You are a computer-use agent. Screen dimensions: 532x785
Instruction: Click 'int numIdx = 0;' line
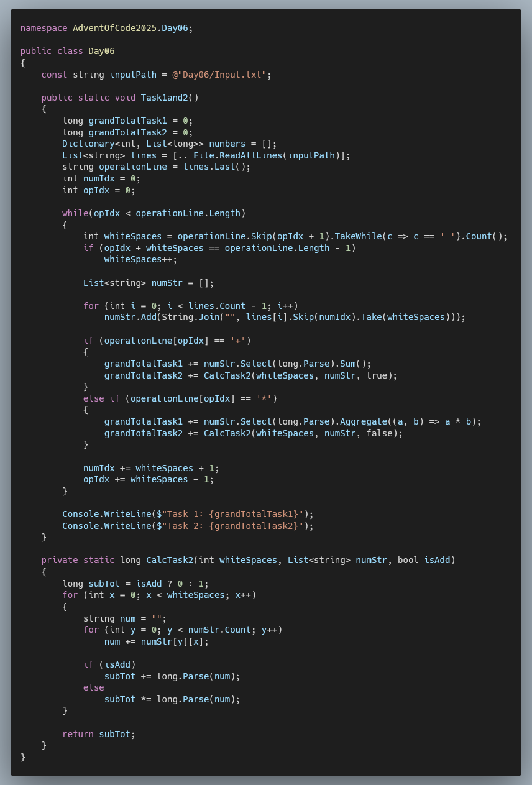(101, 178)
